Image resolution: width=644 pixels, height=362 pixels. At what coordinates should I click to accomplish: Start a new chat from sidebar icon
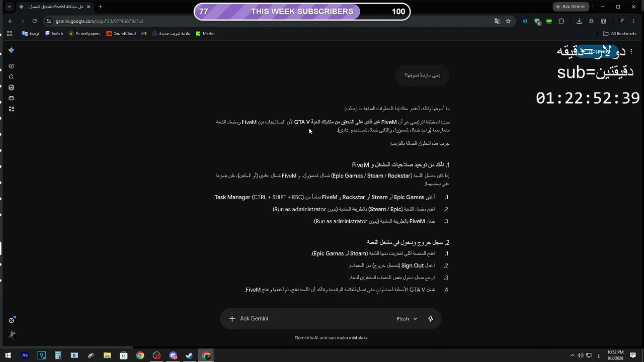tap(12, 66)
